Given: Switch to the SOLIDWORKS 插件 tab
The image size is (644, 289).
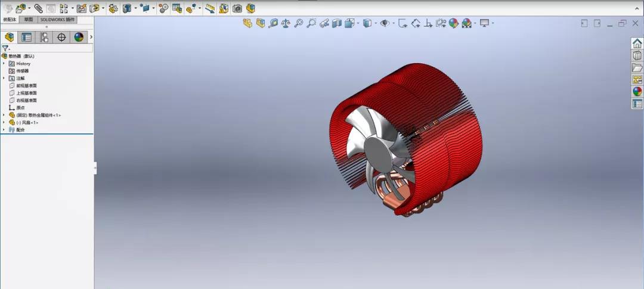Looking at the screenshot, I should pyautogui.click(x=57, y=20).
